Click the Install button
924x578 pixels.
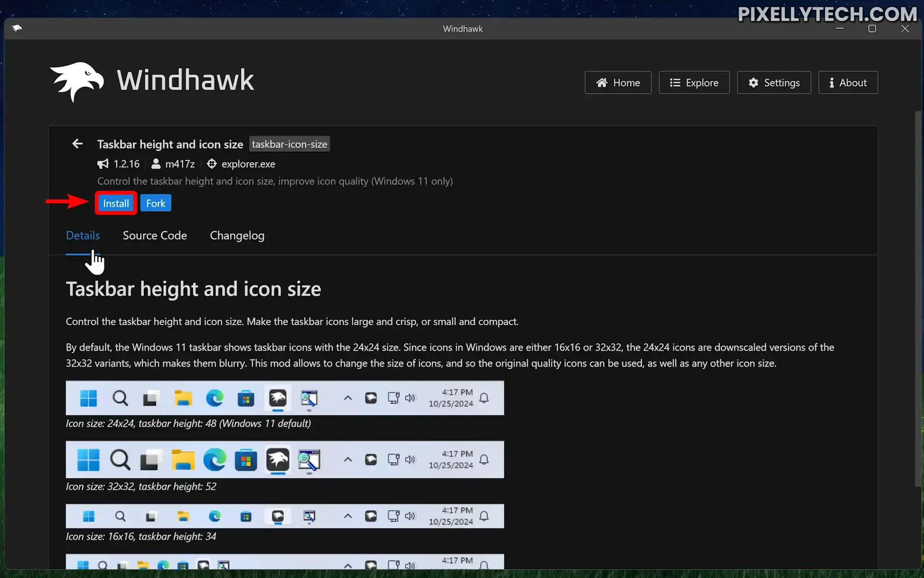pos(115,203)
